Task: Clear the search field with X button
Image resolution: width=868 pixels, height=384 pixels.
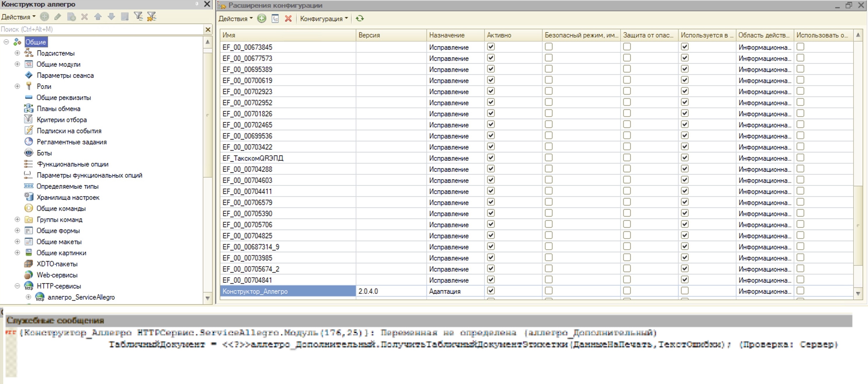Action: tap(208, 30)
